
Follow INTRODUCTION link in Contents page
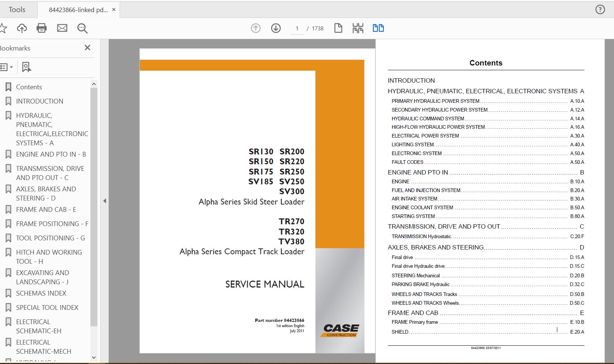pyautogui.click(x=411, y=80)
